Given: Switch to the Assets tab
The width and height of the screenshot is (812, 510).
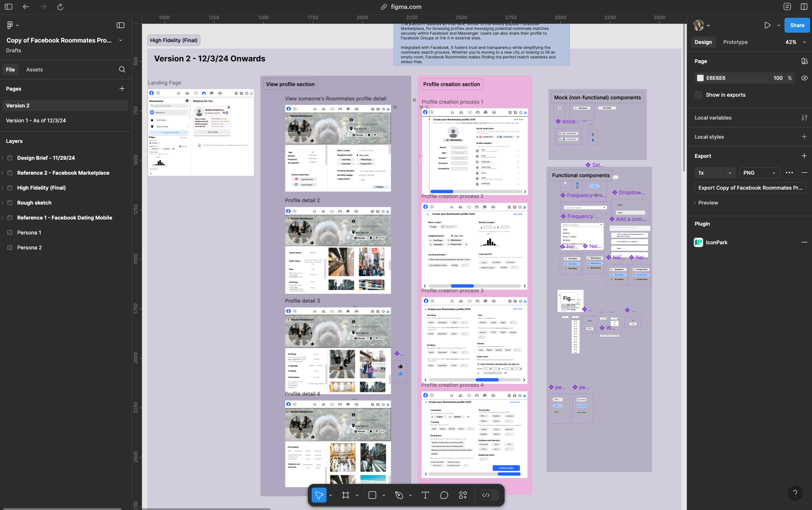Looking at the screenshot, I should click(x=34, y=70).
